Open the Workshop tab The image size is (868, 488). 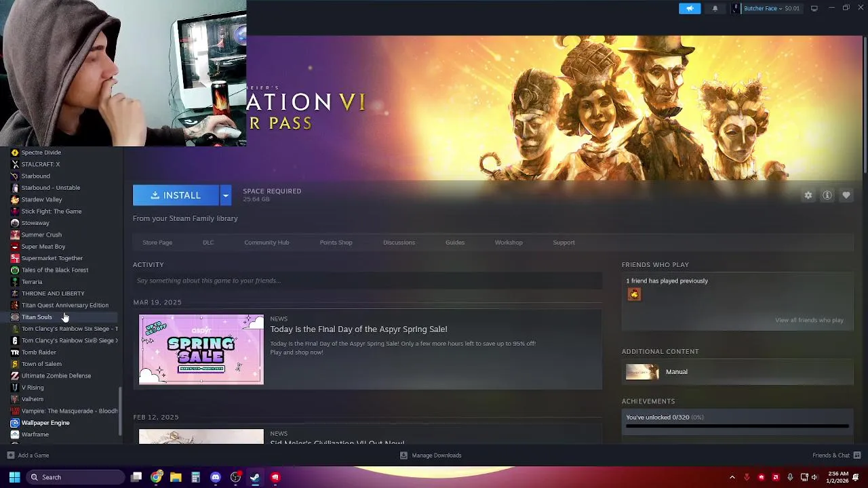509,243
